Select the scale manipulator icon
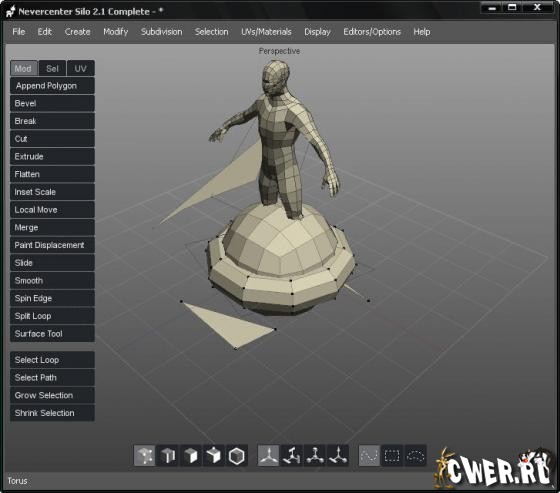560x493 pixels. (315, 455)
